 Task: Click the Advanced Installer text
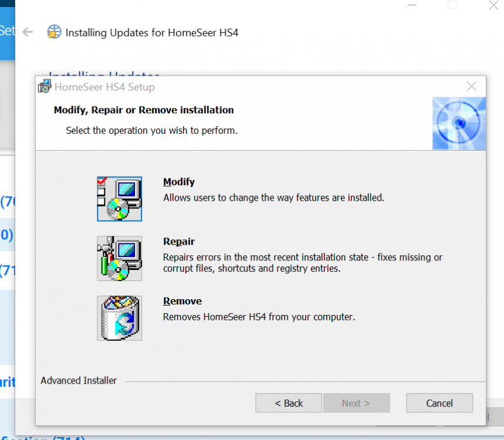point(79,381)
